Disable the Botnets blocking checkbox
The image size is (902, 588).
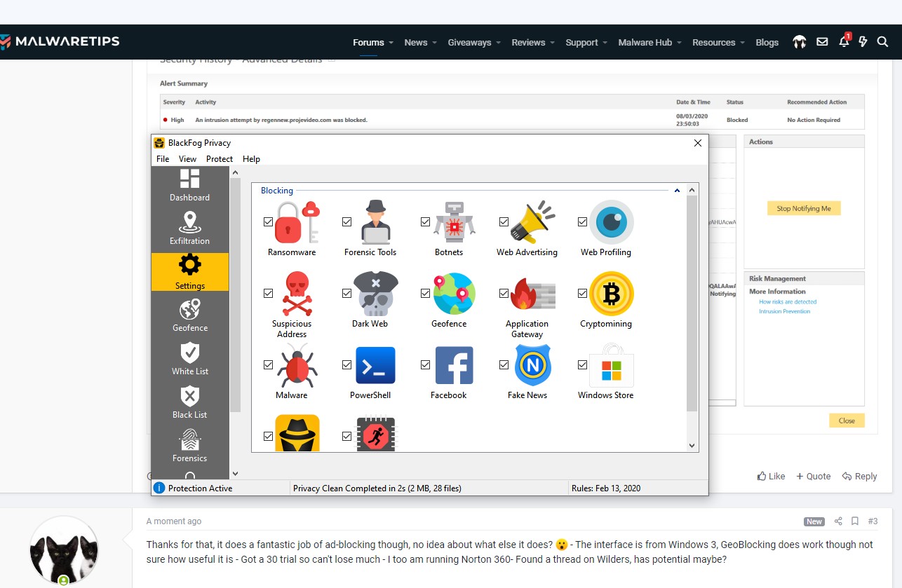(x=425, y=221)
